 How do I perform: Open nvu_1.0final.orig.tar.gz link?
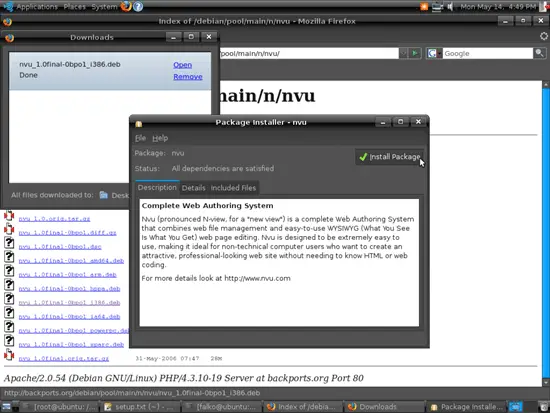coord(64,359)
